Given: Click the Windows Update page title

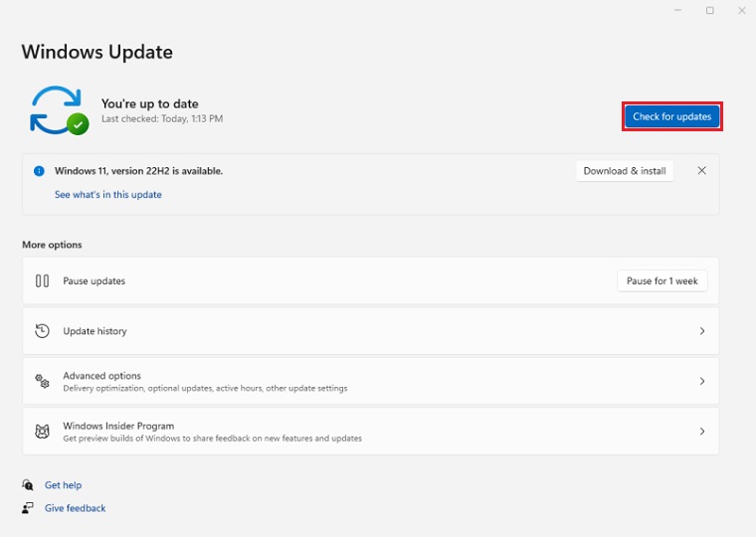Looking at the screenshot, I should (x=97, y=52).
